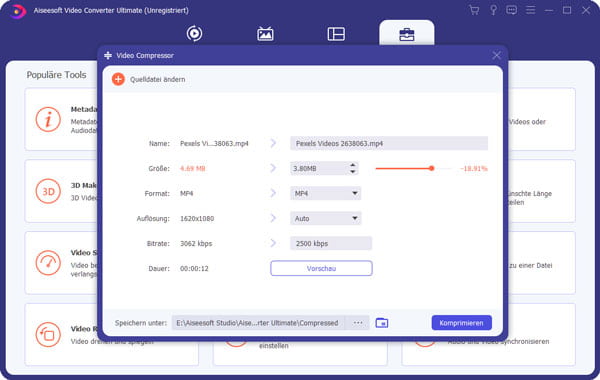Screen dimensions: 600x380
Task: Open the Converter tab icon
Action: [194, 34]
